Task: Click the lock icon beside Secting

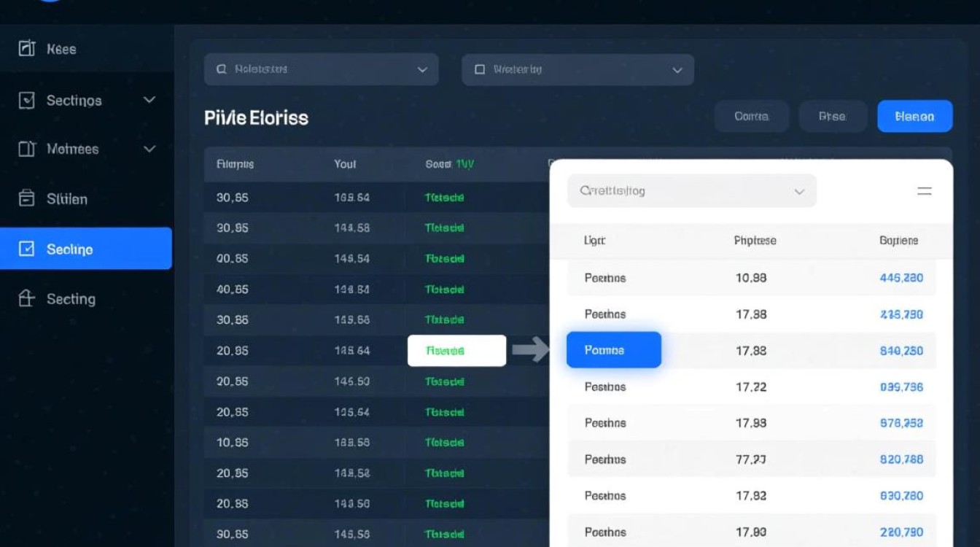Action: [x=26, y=298]
